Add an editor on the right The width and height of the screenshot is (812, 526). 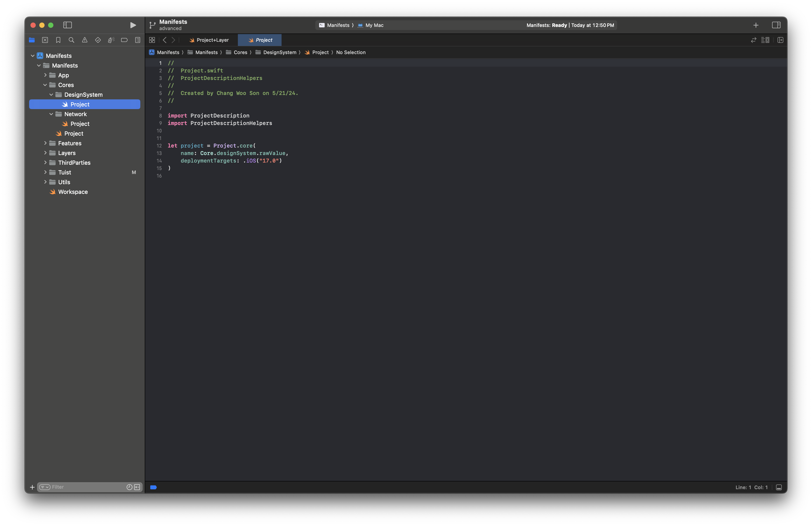pyautogui.click(x=780, y=40)
